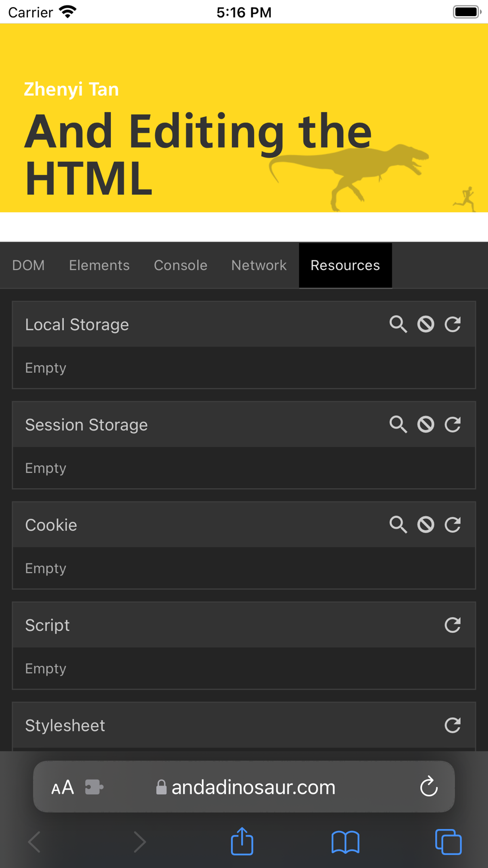The width and height of the screenshot is (488, 868).
Task: Open Safari's AA page settings menu
Action: 62,787
